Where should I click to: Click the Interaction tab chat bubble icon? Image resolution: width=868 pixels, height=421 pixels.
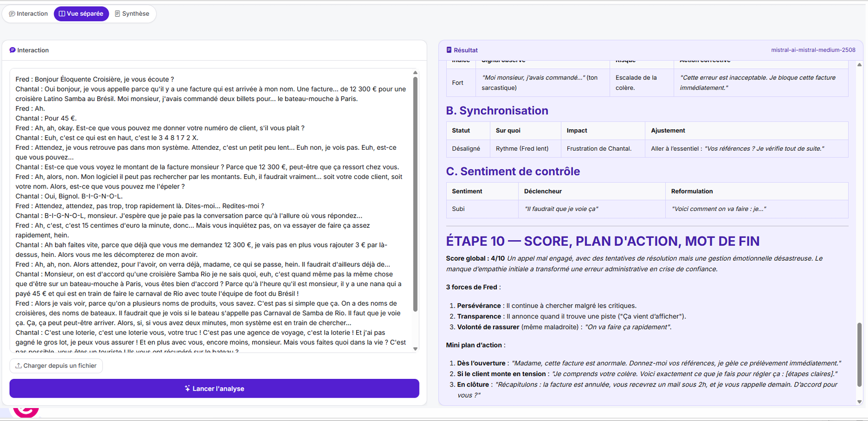(12, 14)
